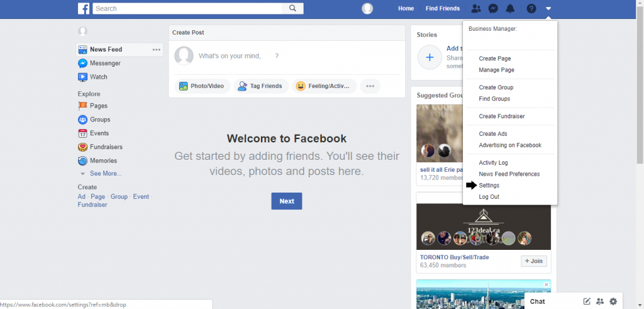The image size is (644, 309).
Task: Click the create group icon in Chat bar
Action: click(x=600, y=301)
